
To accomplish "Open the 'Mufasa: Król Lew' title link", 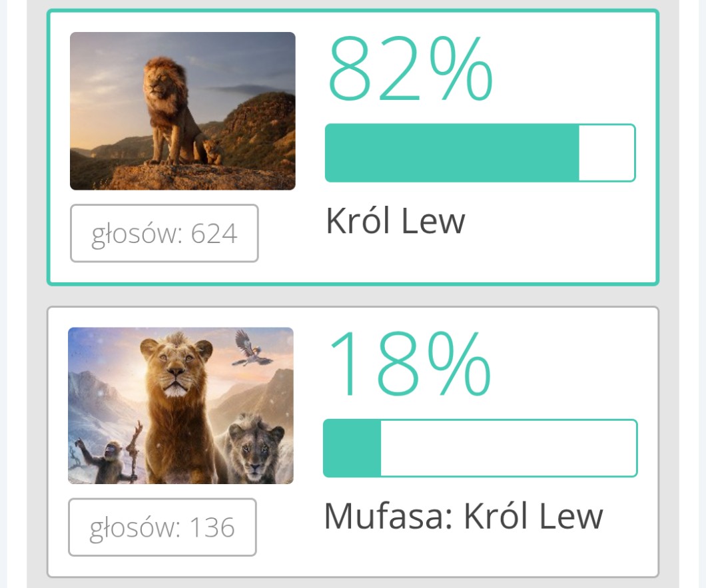I will (463, 516).
